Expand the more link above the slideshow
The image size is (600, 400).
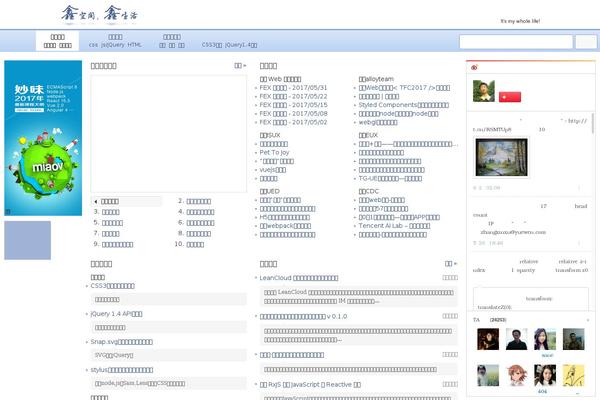(x=240, y=65)
